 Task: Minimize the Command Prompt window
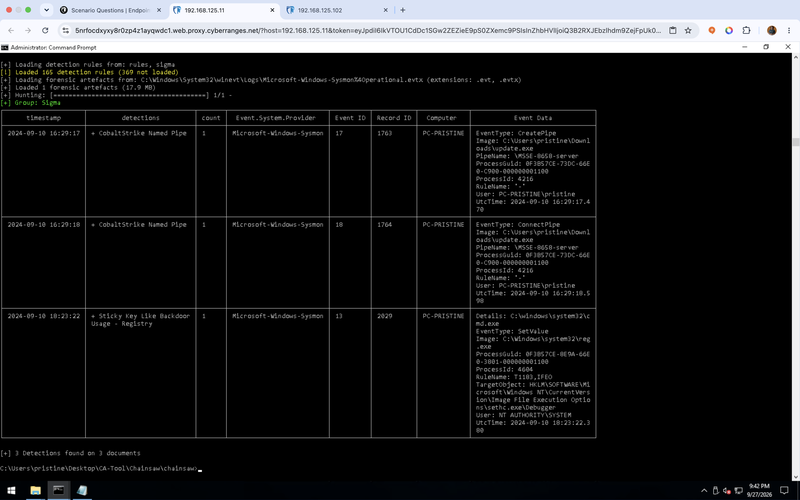[x=744, y=47]
